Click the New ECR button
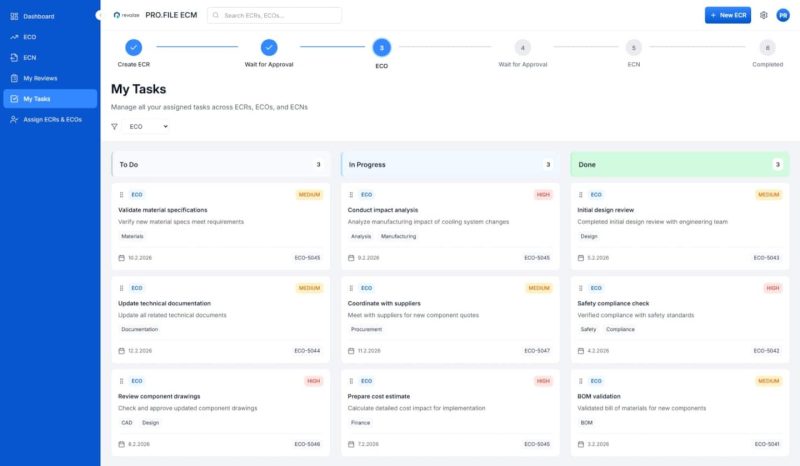Image resolution: width=800 pixels, height=466 pixels. pos(728,15)
